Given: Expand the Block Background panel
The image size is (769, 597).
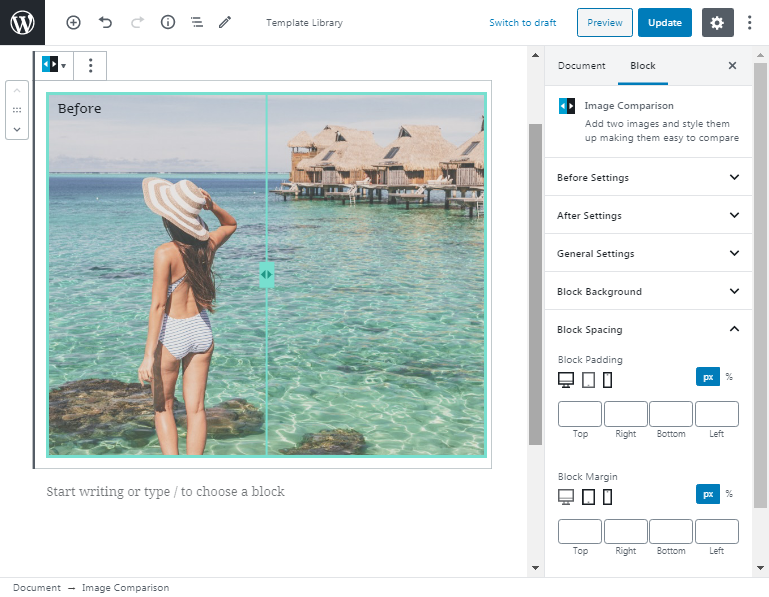Looking at the screenshot, I should click(648, 291).
